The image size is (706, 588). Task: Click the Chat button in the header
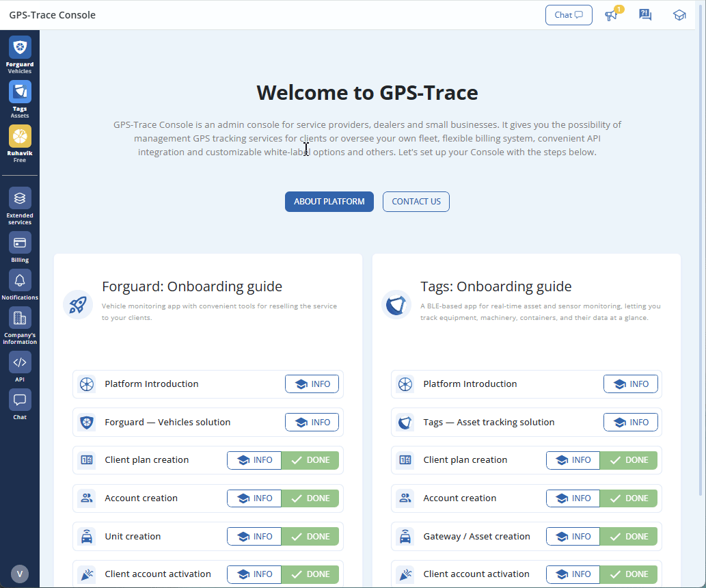pyautogui.click(x=569, y=15)
